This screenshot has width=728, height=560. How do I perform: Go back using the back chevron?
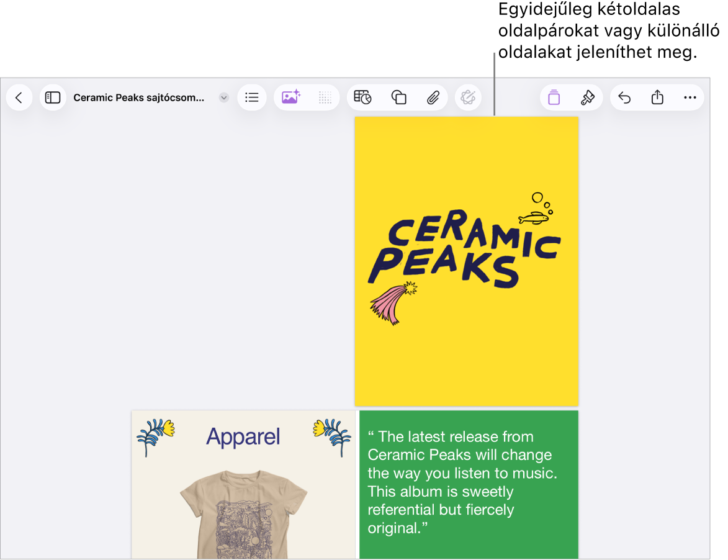point(19,97)
